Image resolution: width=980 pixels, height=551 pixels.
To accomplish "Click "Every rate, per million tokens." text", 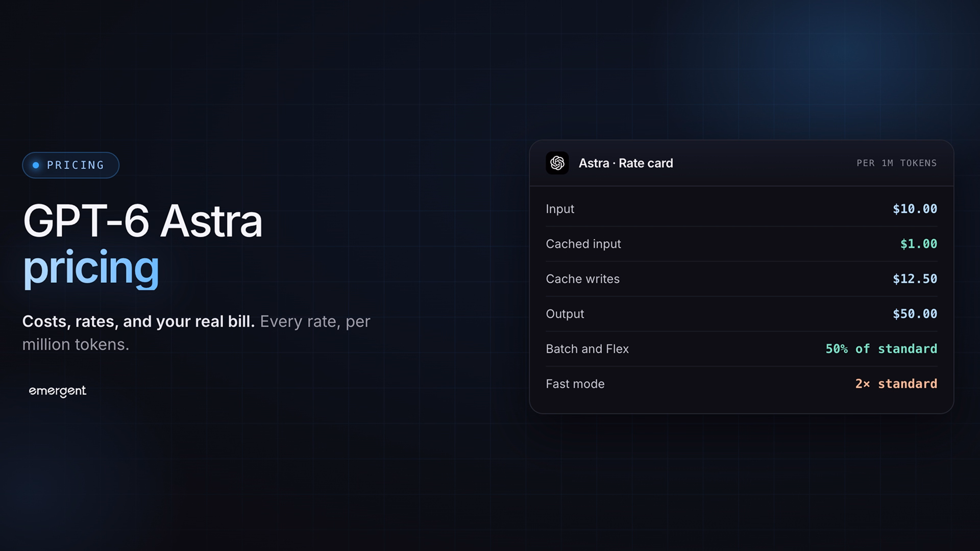I will [x=196, y=333].
